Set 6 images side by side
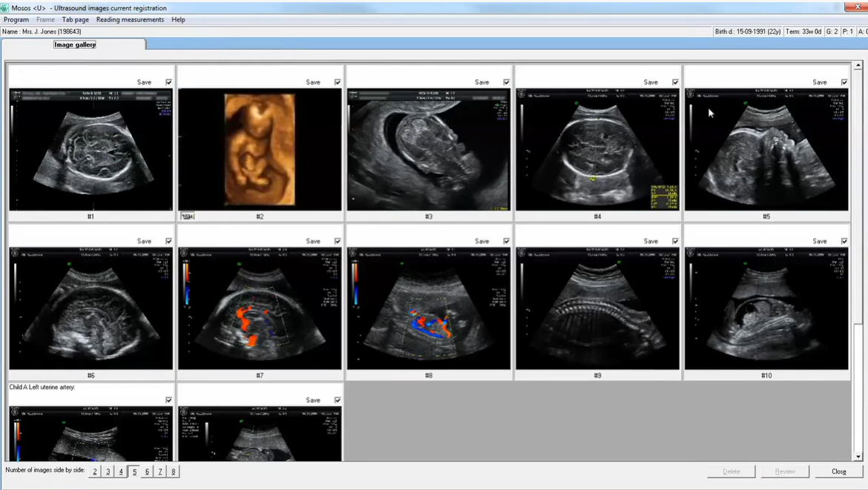This screenshot has height=490, width=868. [147, 471]
